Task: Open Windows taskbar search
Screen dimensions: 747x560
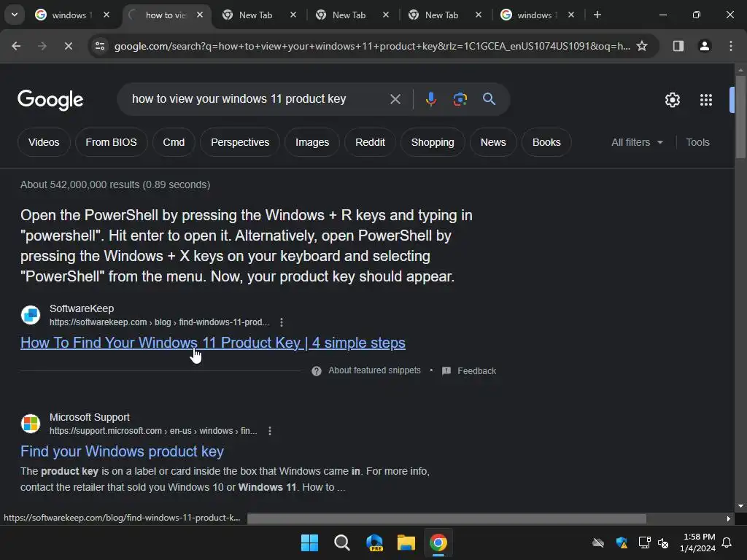Action: pos(341,542)
